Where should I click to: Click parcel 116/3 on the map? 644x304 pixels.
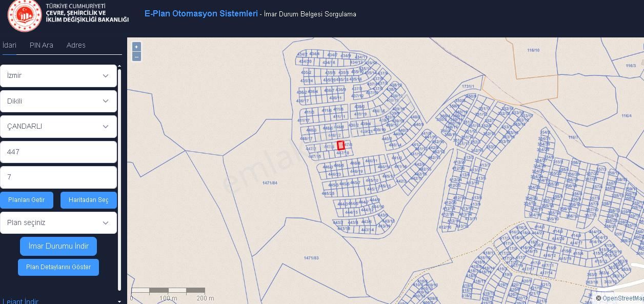pyautogui.click(x=631, y=66)
